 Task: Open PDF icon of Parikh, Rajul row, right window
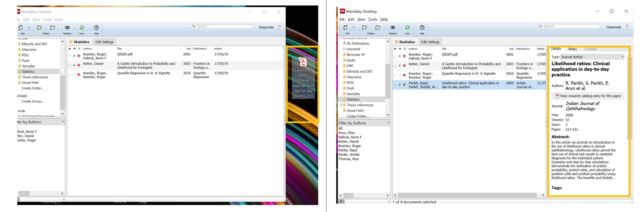pyautogui.click(x=404, y=85)
